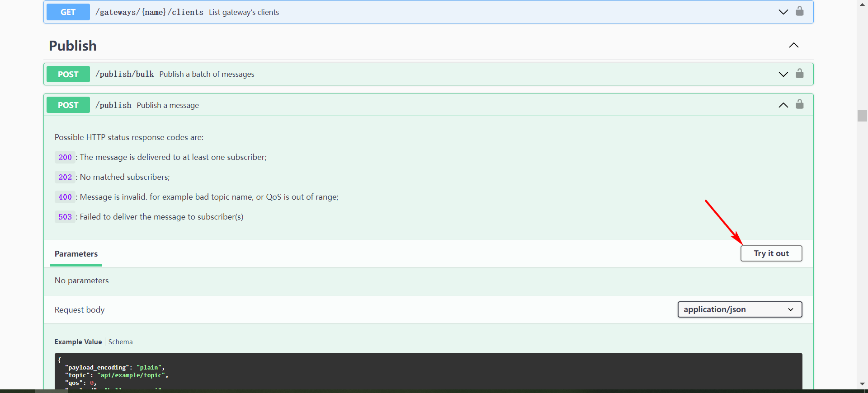Click the authorization lock for /publish/bulk
Viewport: 868px width, 393px height.
click(799, 74)
